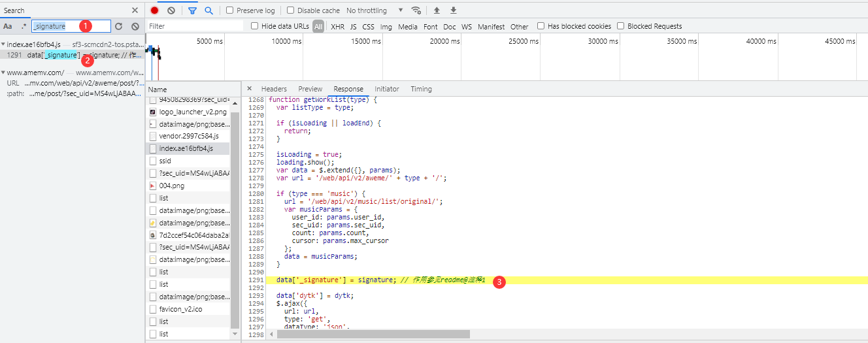Click highlighted code line data['_signature']
This screenshot has width=868, height=343.
(554, 280)
